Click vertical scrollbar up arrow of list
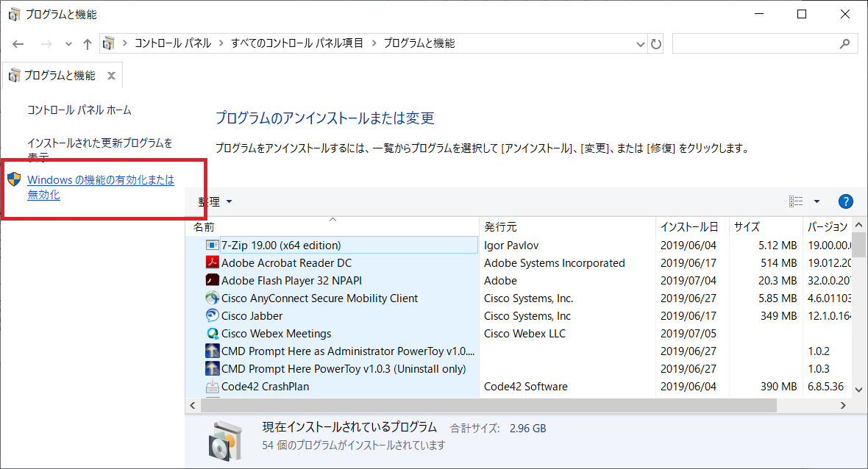 (x=858, y=225)
